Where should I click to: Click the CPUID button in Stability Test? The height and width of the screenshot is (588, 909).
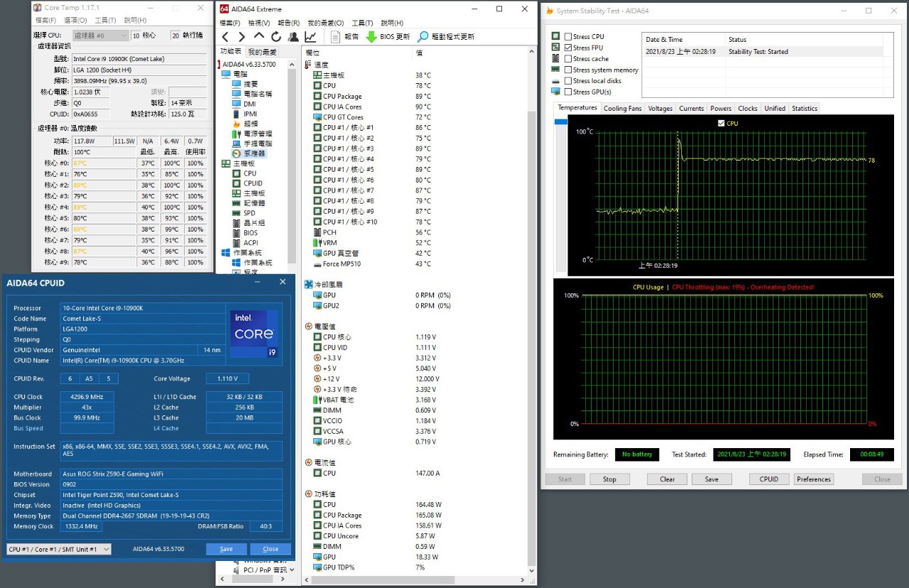tap(769, 479)
